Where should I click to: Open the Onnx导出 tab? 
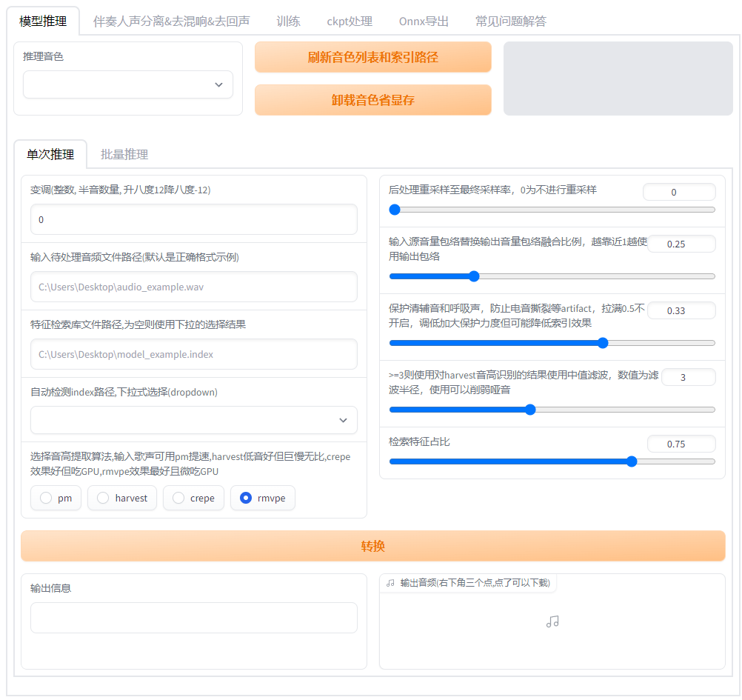(x=424, y=21)
